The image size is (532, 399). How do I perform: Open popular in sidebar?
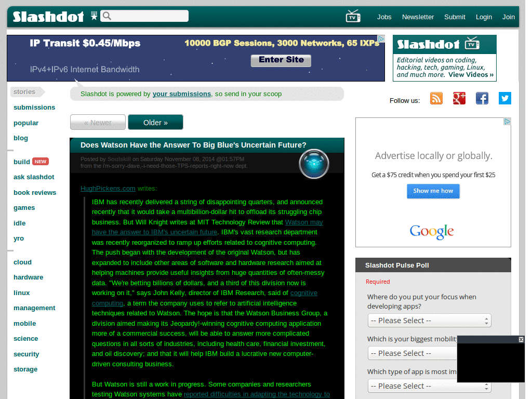[26, 123]
